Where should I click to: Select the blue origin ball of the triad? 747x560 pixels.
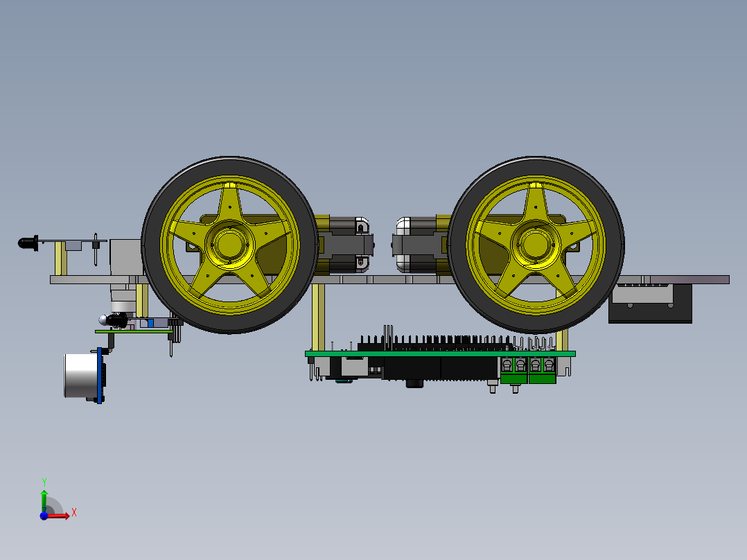click(44, 515)
